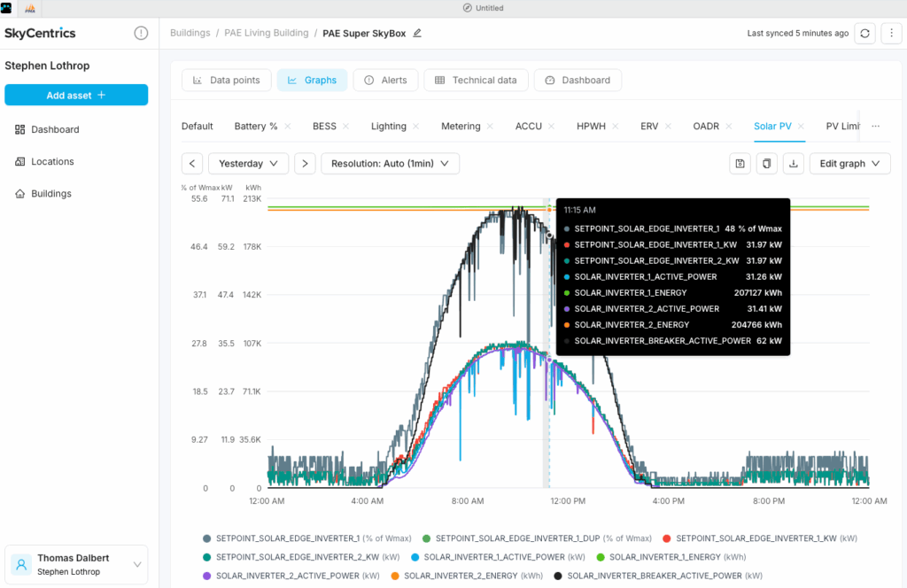Open the three-dot options menu
The width and height of the screenshot is (907, 588).
[x=891, y=34]
